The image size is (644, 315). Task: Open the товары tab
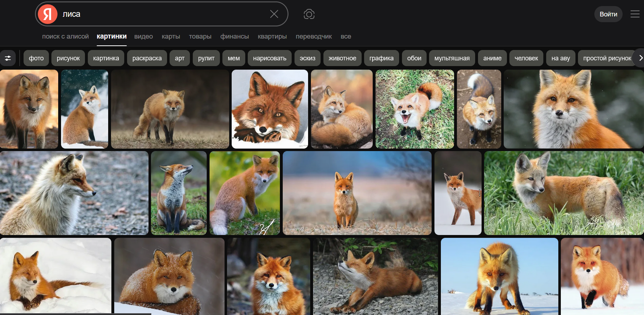click(x=200, y=36)
